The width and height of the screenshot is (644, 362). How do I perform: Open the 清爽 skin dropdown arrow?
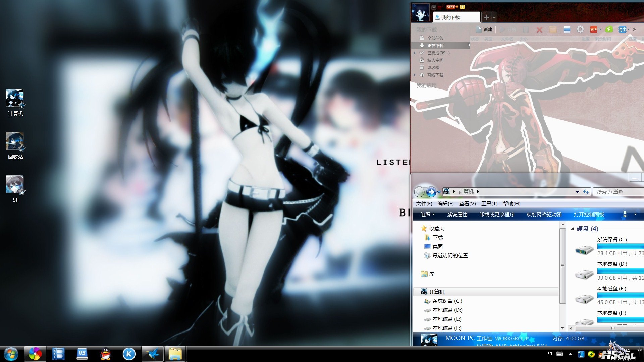coord(628,29)
